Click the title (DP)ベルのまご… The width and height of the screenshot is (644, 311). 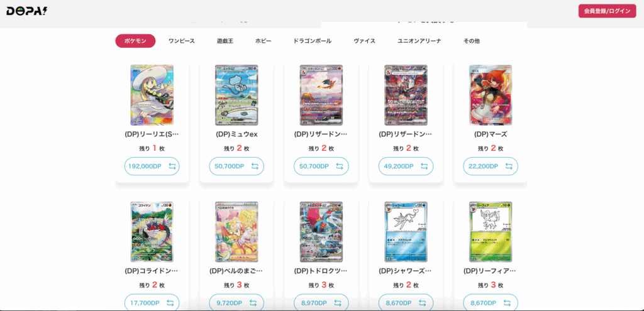[x=236, y=271]
